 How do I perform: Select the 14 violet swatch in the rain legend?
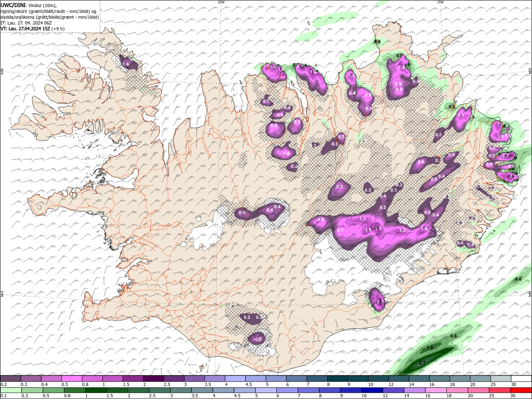coord(414,390)
